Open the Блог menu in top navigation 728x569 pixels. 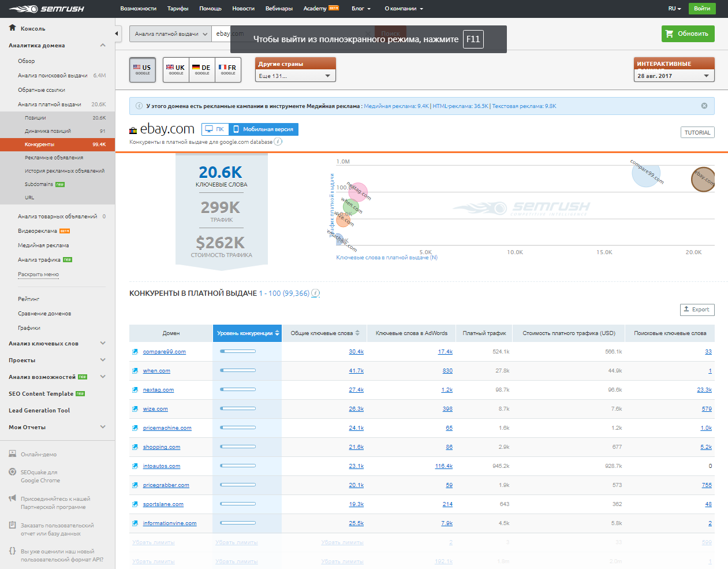pyautogui.click(x=360, y=9)
